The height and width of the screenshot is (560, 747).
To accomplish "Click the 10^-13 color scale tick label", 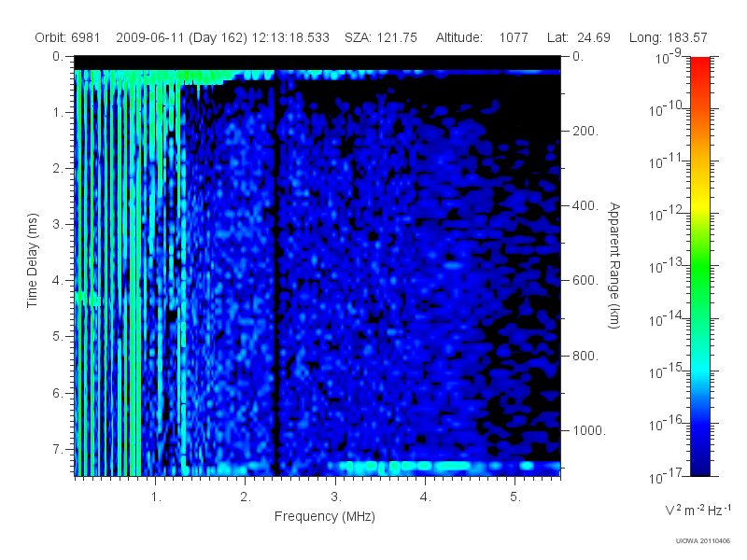I will (x=667, y=266).
